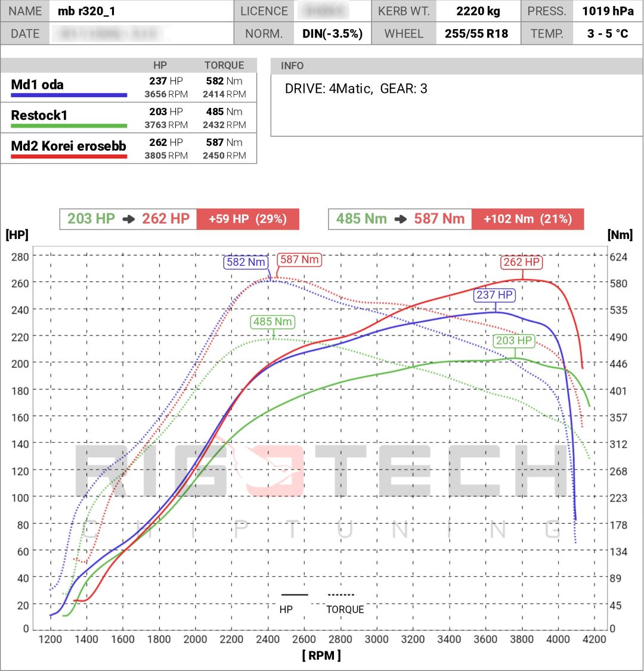Click the temperature value '3 - 5 °C'
The width and height of the screenshot is (644, 671).
(608, 33)
